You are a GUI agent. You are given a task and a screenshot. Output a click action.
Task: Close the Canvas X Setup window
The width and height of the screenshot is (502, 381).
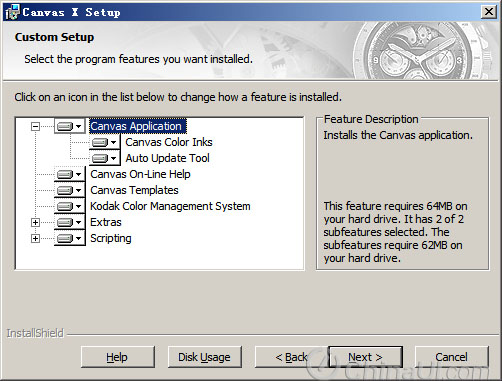[489, 12]
